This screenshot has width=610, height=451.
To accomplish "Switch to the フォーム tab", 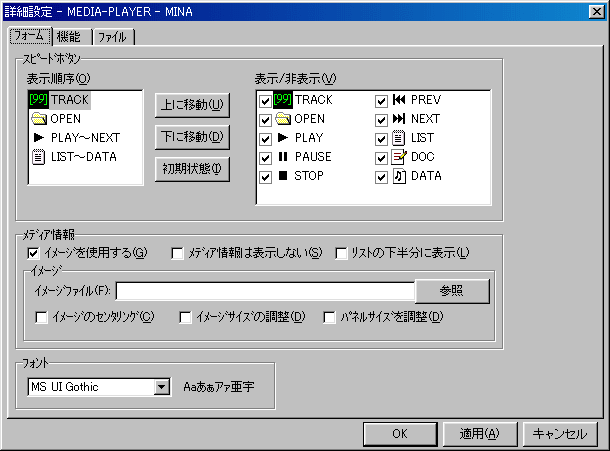I will coord(30,36).
